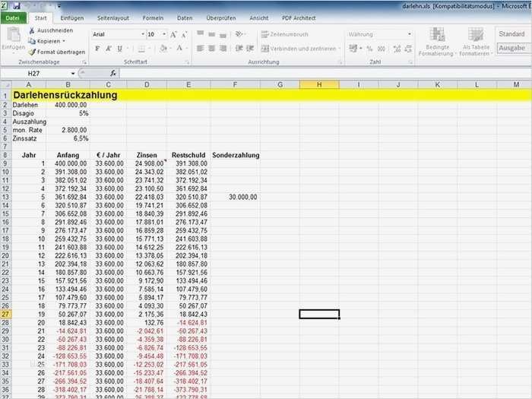Open Zwischenablage dialog launcher
This screenshot has width=532, height=399.
[84, 62]
